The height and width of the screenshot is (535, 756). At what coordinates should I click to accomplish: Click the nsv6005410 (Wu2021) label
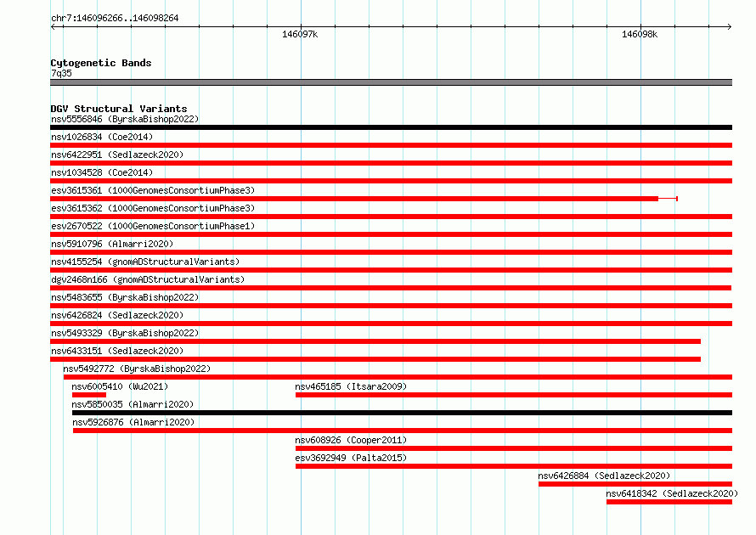pyautogui.click(x=120, y=386)
